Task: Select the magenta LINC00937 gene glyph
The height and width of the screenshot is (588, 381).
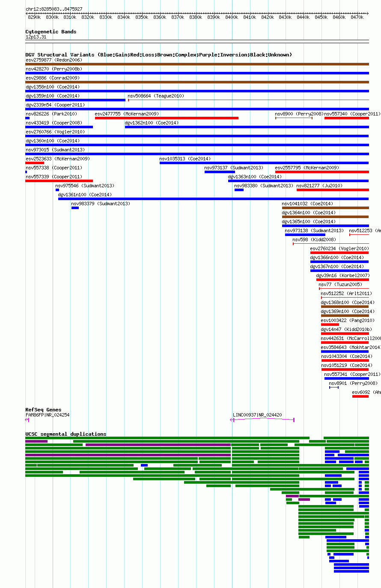Action: (x=262, y=420)
